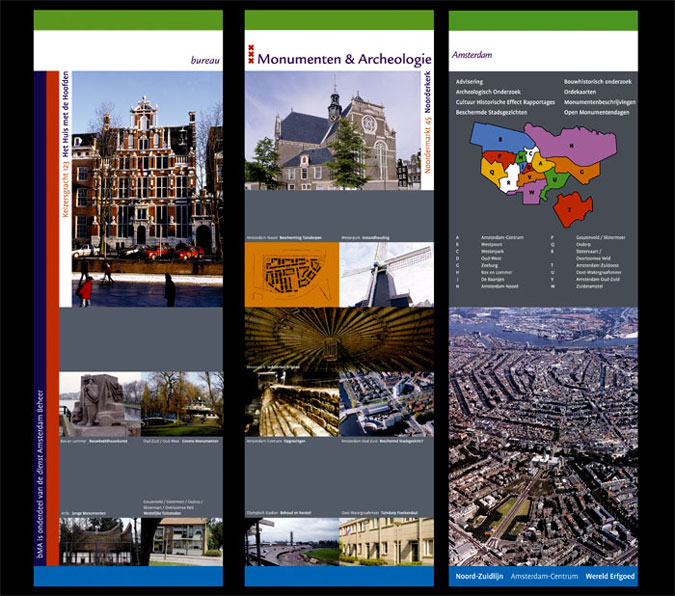675x596 pixels.
Task: Select the purple district N on map
Action: click(573, 144)
